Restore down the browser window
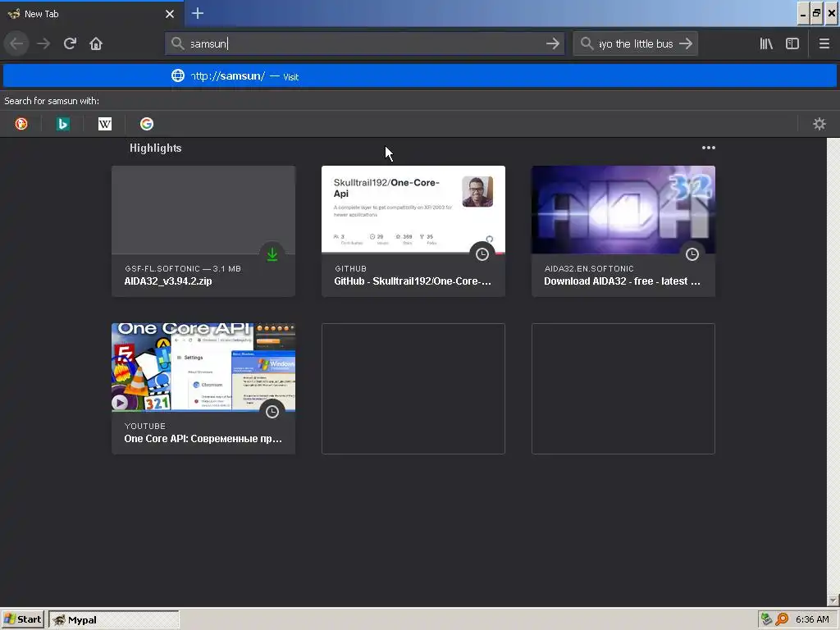The height and width of the screenshot is (630, 840). click(817, 13)
